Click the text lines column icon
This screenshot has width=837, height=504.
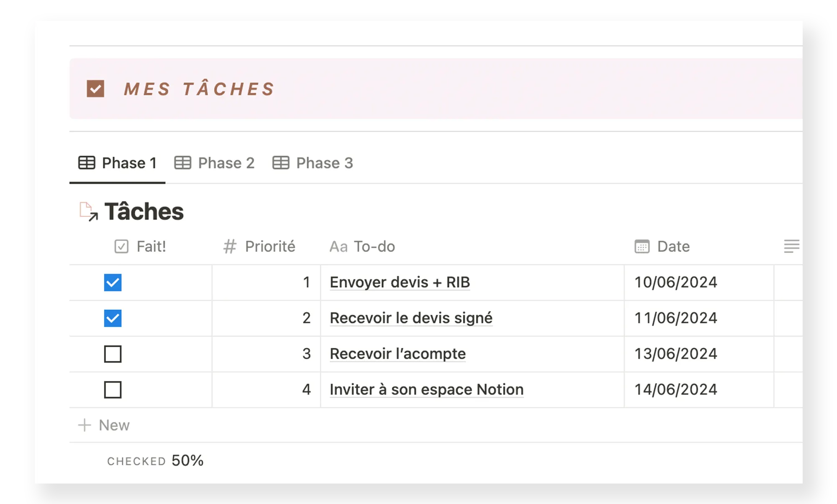pos(791,246)
